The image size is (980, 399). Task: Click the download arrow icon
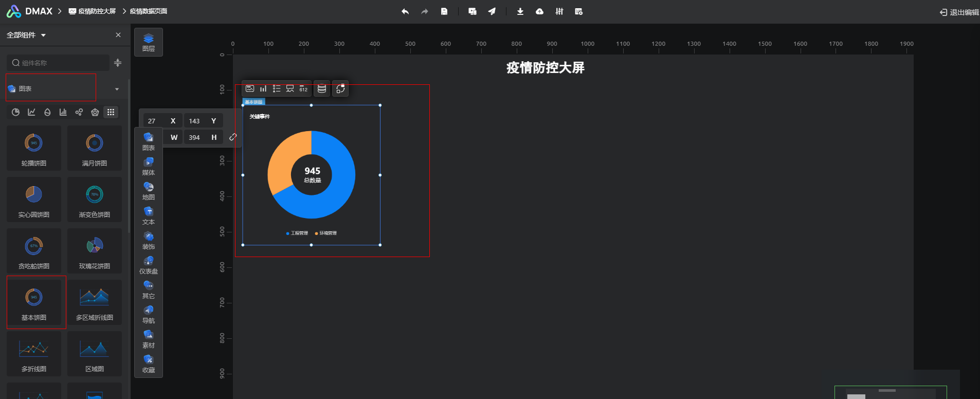pyautogui.click(x=520, y=11)
